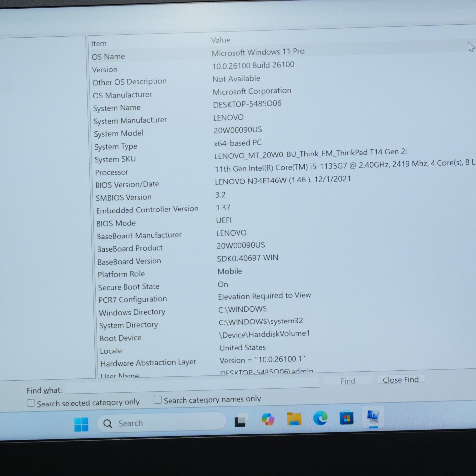Screen dimensions: 476x476
Task: Open Microsoft Store from the taskbar
Action: [347, 418]
